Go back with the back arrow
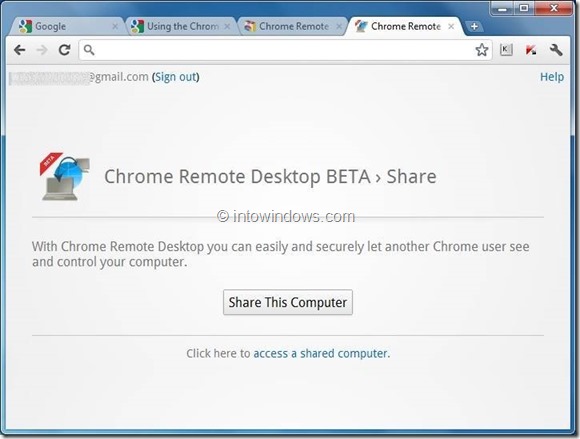 click(20, 50)
